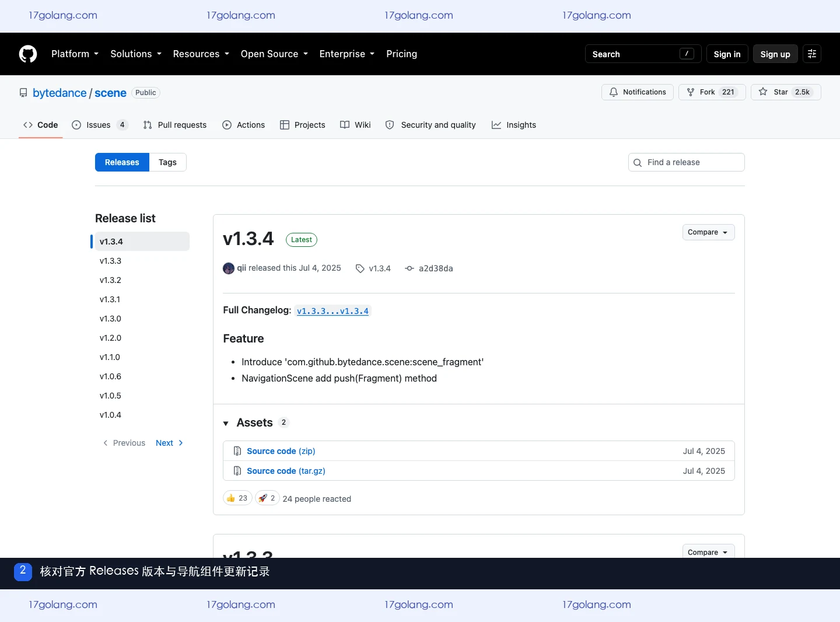Image resolution: width=840 pixels, height=622 pixels.
Task: Click qii's avatar image
Action: click(x=229, y=268)
